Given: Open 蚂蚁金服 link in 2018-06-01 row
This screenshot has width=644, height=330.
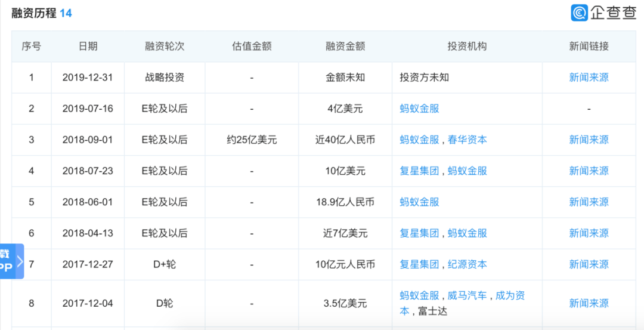Looking at the screenshot, I should pos(419,202).
